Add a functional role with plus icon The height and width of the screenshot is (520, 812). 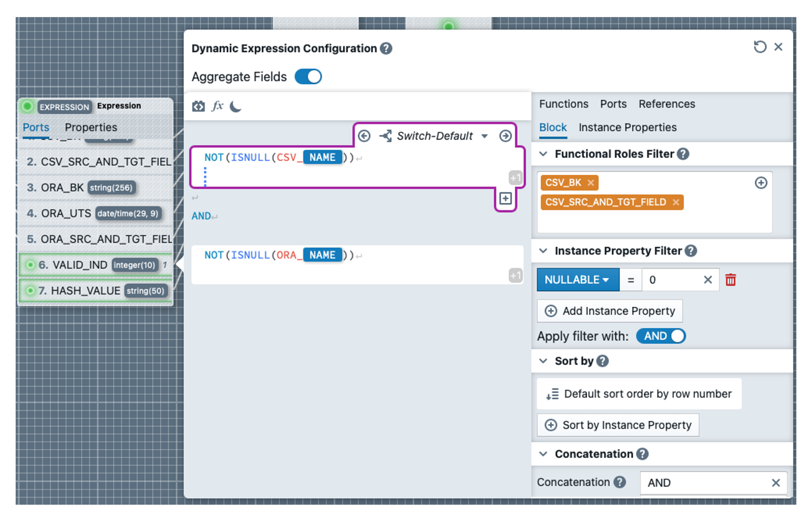click(761, 183)
